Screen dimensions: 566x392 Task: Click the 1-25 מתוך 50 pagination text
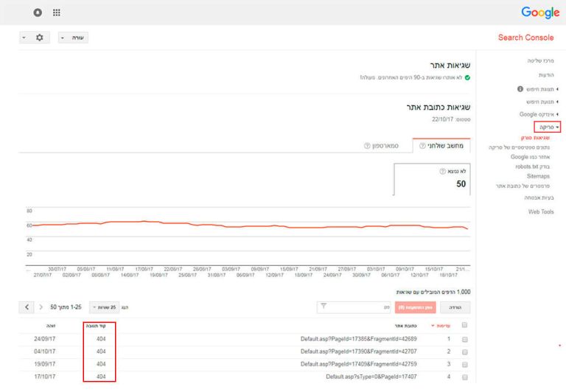pyautogui.click(x=66, y=307)
